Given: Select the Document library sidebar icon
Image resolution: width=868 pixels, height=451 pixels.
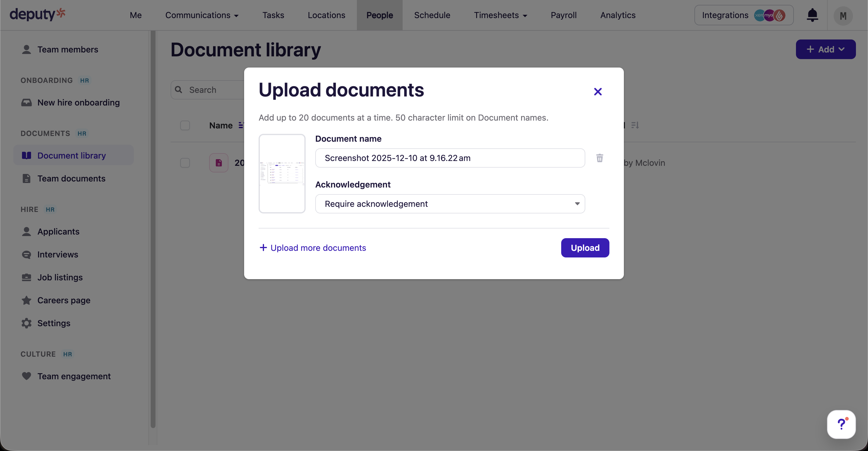Looking at the screenshot, I should point(27,155).
